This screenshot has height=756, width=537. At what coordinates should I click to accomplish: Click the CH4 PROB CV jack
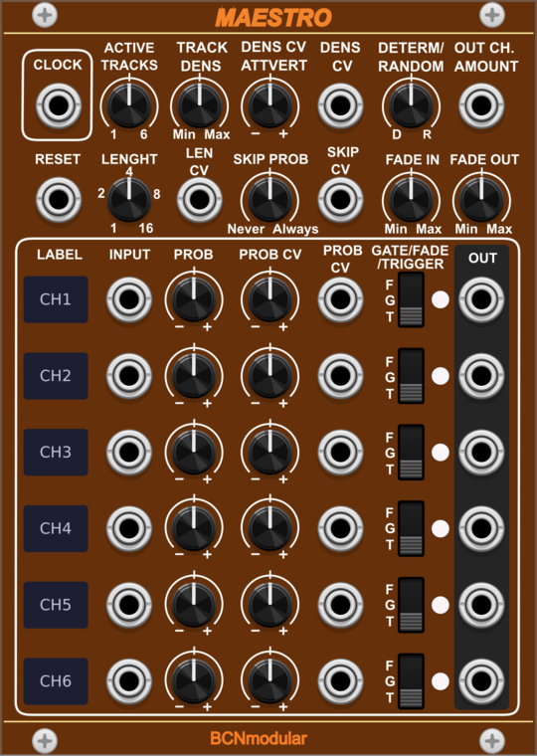click(340, 529)
